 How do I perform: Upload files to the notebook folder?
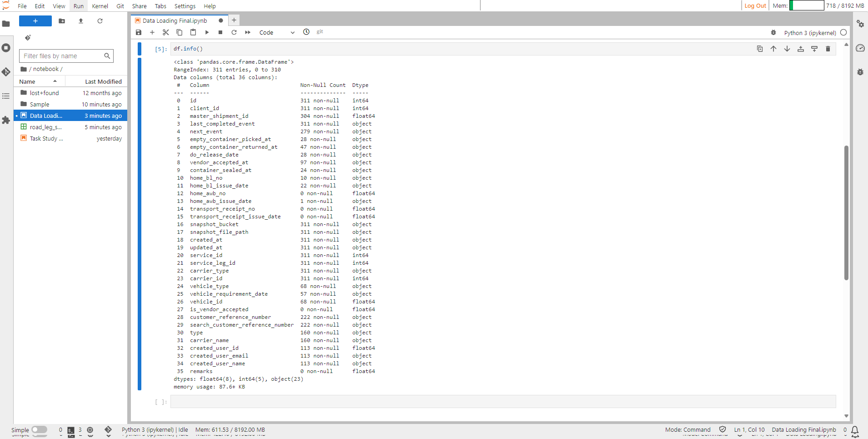click(x=80, y=21)
